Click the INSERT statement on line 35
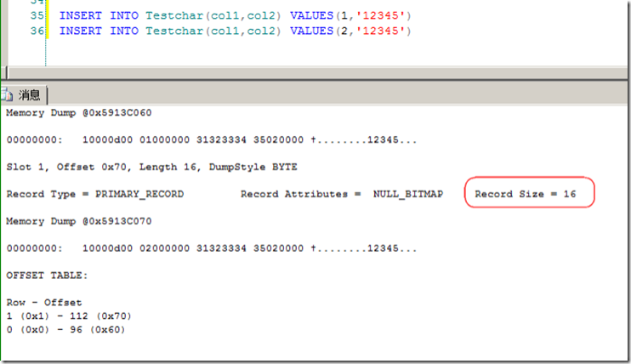The width and height of the screenshot is (631, 364). 236,15
